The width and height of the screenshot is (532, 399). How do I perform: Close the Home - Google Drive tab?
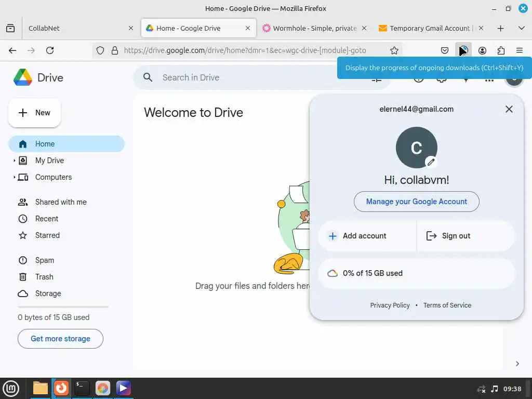[248, 28]
